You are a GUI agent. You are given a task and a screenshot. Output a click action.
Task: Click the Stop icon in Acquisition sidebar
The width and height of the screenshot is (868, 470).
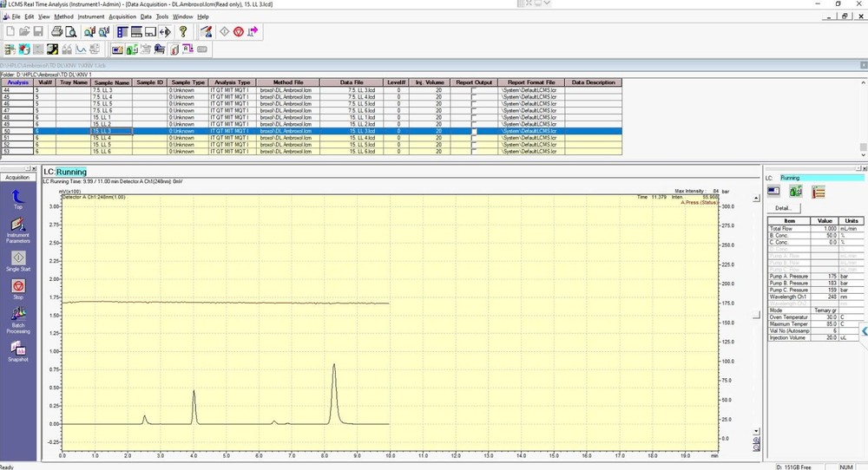coord(18,289)
